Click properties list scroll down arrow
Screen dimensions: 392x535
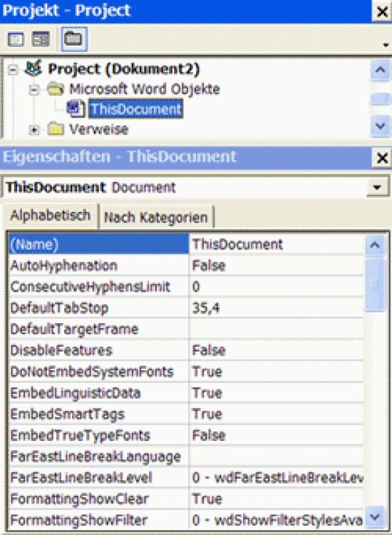point(375,519)
